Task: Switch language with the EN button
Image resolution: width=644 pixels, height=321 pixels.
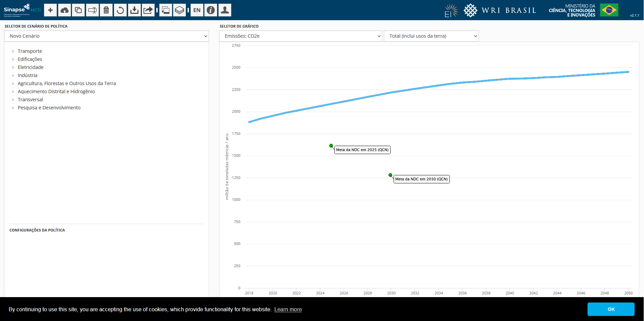Action: coord(197,10)
